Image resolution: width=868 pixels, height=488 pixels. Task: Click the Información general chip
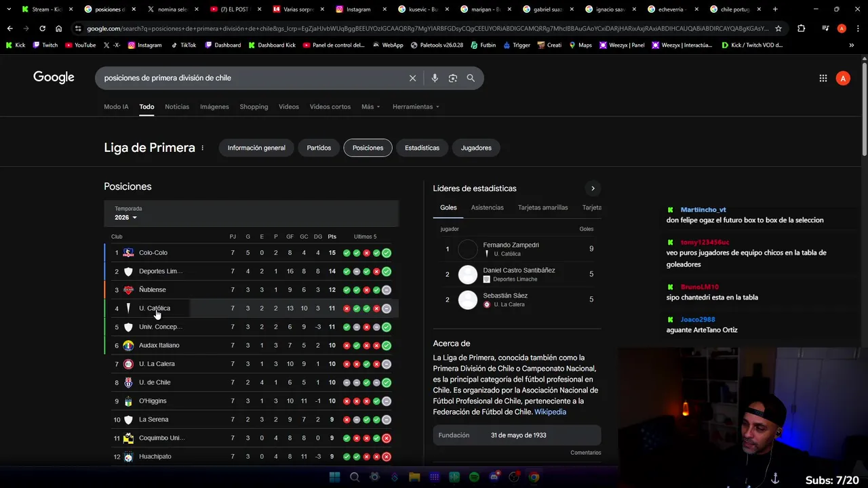(x=256, y=148)
